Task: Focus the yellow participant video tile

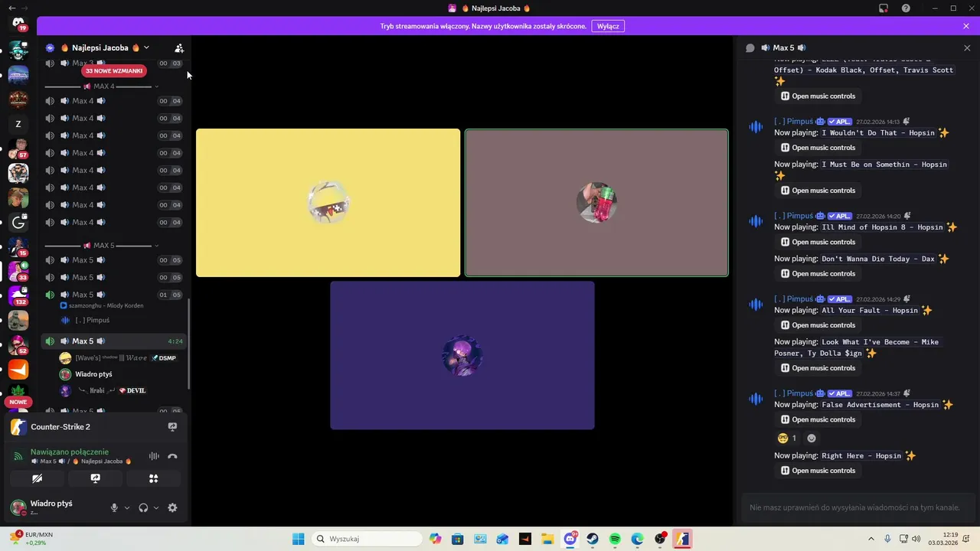Action: click(328, 203)
